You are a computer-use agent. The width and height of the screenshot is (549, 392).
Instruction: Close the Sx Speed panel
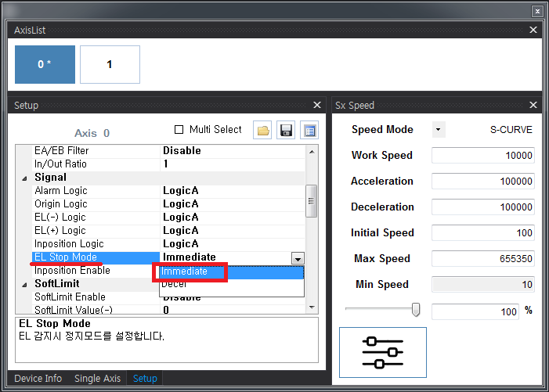(533, 105)
